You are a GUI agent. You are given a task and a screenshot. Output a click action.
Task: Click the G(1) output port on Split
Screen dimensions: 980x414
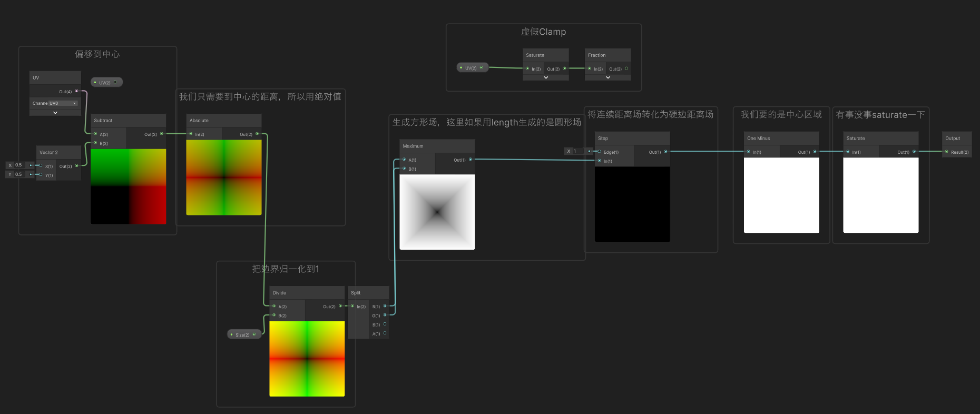pos(385,315)
